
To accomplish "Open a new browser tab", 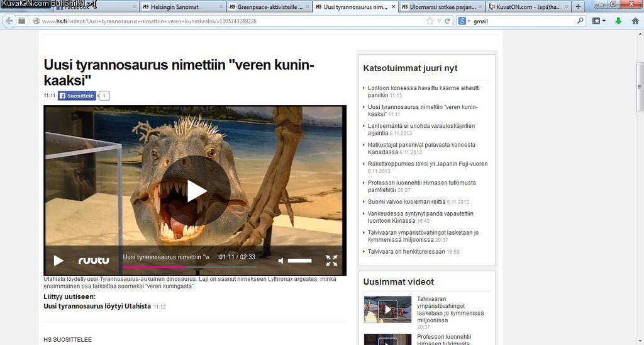I will (x=578, y=6).
